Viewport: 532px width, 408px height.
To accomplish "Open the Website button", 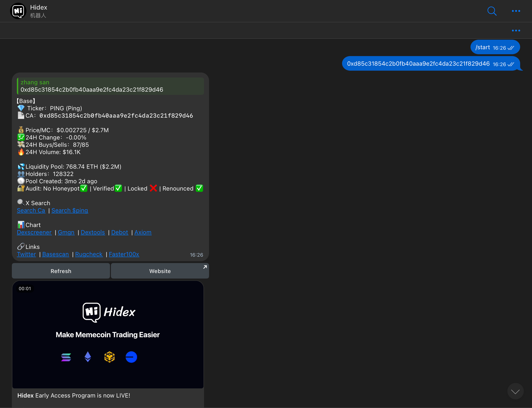I will click(x=160, y=271).
